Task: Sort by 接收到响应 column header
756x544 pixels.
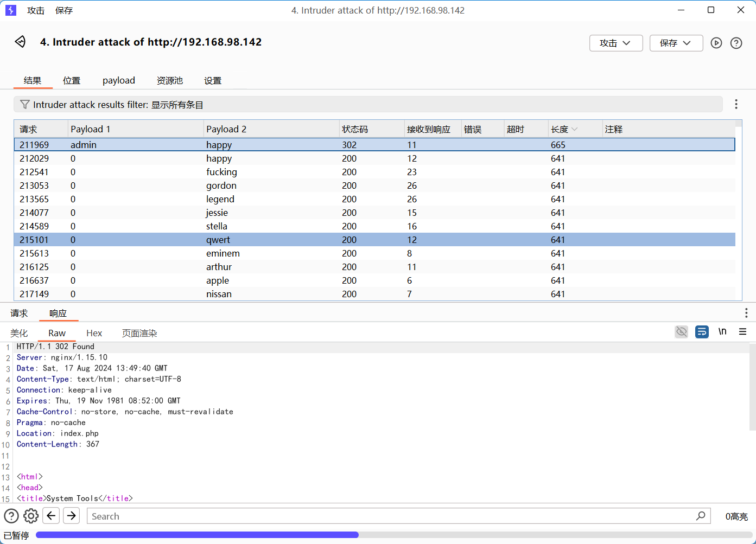Action: pos(433,129)
